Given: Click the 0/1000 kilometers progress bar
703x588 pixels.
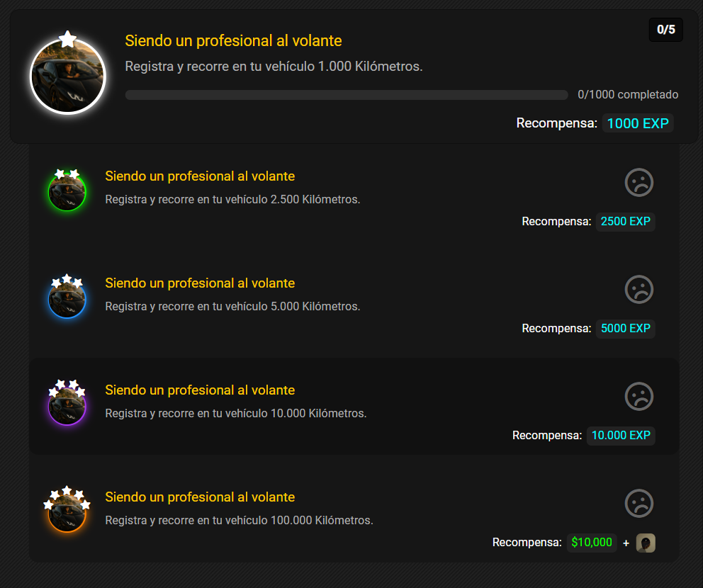Looking at the screenshot, I should 347,95.
